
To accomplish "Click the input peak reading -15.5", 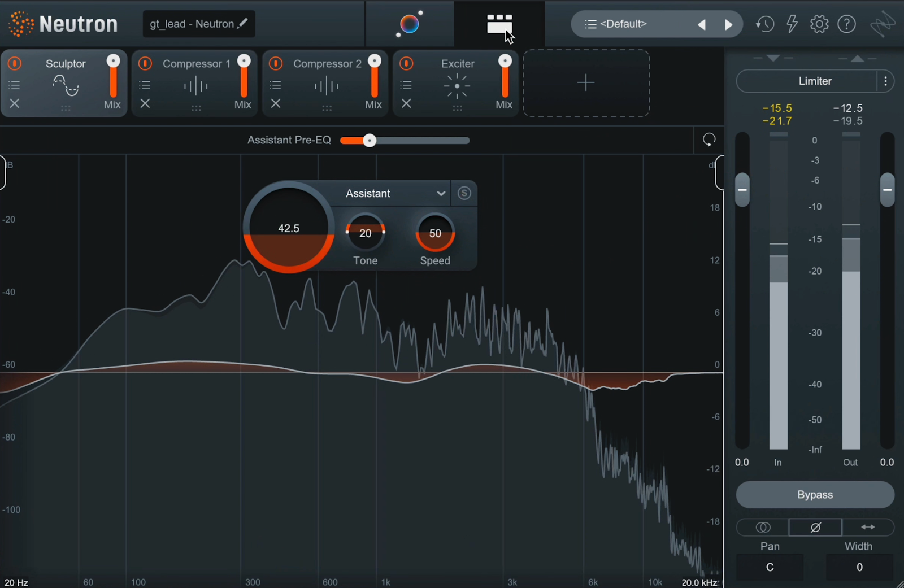I will (x=777, y=108).
